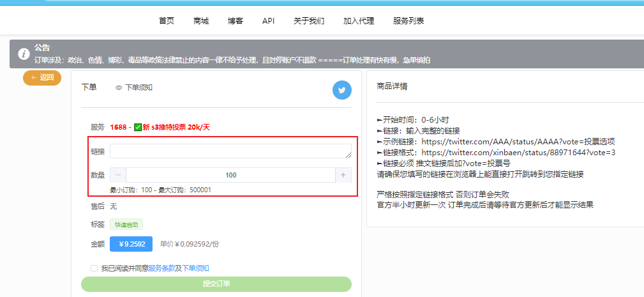
Task: Click the orange 返回 back button
Action: click(x=42, y=77)
